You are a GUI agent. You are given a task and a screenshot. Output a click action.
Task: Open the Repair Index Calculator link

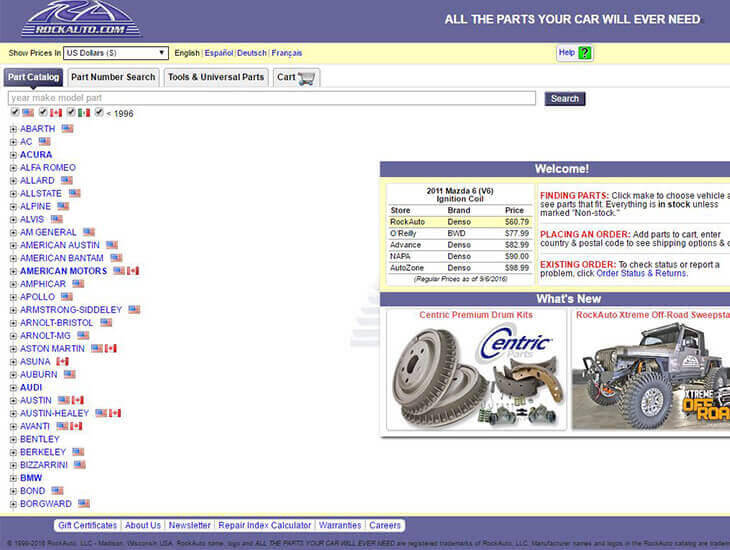[264, 525]
